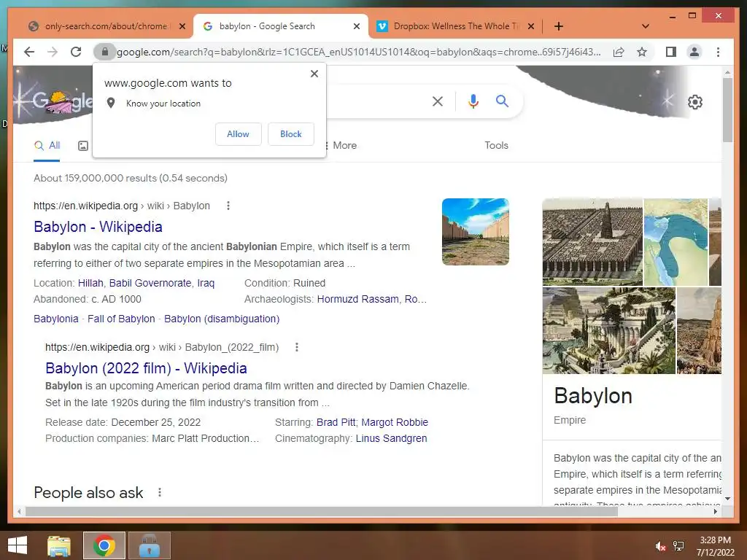Open the Brad Pitt link
This screenshot has width=747, height=560.
336,422
